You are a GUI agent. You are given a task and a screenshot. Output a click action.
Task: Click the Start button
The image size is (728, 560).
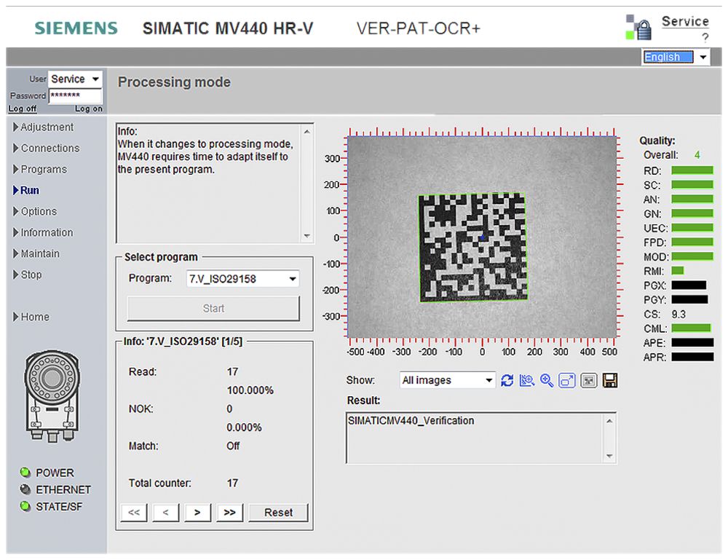tap(213, 308)
